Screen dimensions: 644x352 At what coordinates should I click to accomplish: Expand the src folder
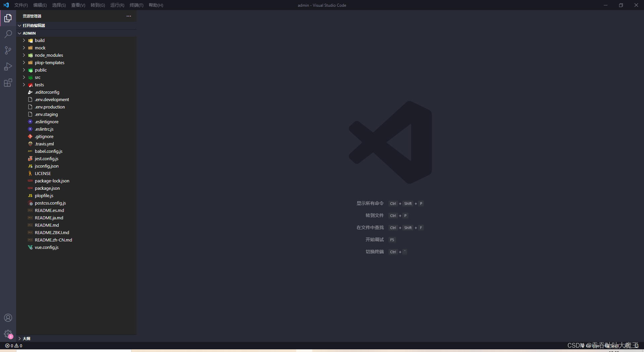coord(76,77)
